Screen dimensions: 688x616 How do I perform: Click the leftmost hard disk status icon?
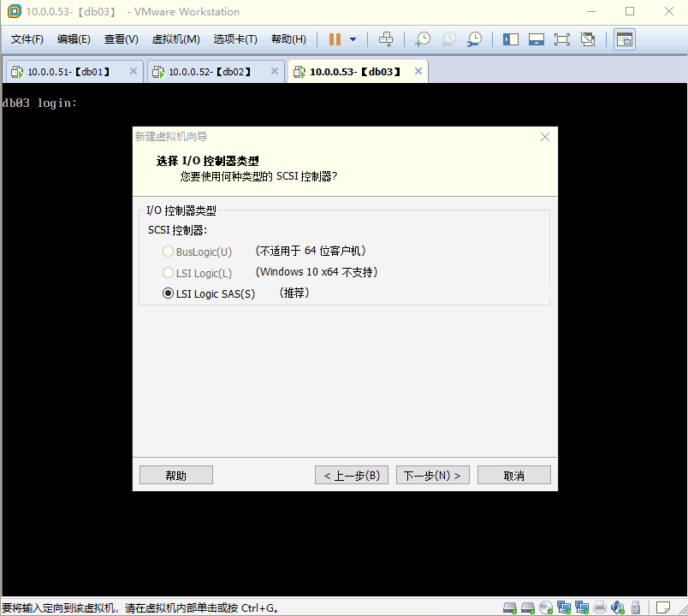[x=510, y=607]
